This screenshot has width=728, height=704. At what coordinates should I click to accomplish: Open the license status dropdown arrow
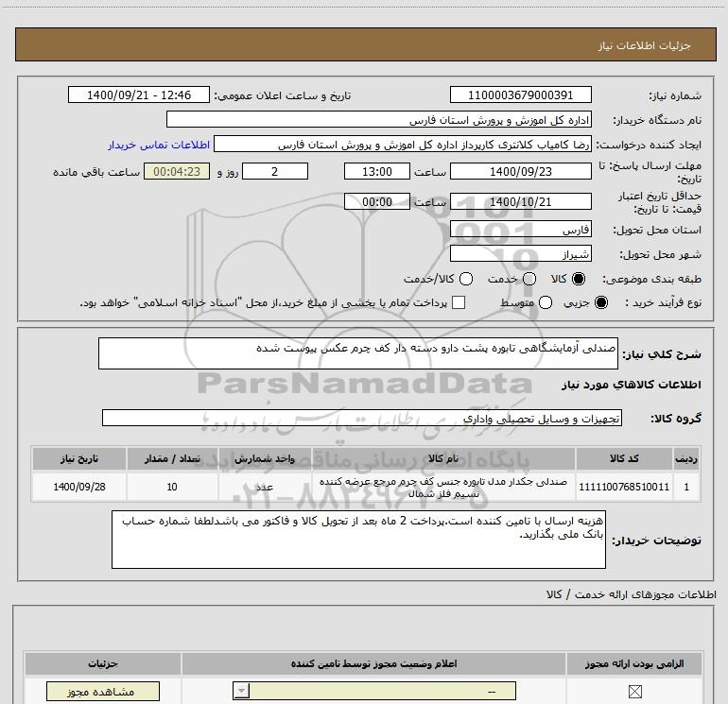coord(241,691)
